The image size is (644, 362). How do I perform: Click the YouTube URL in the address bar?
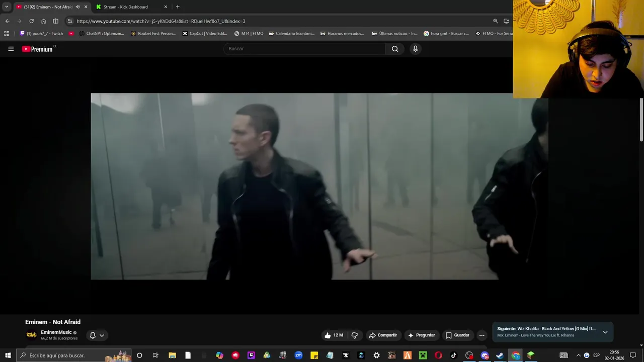161,21
